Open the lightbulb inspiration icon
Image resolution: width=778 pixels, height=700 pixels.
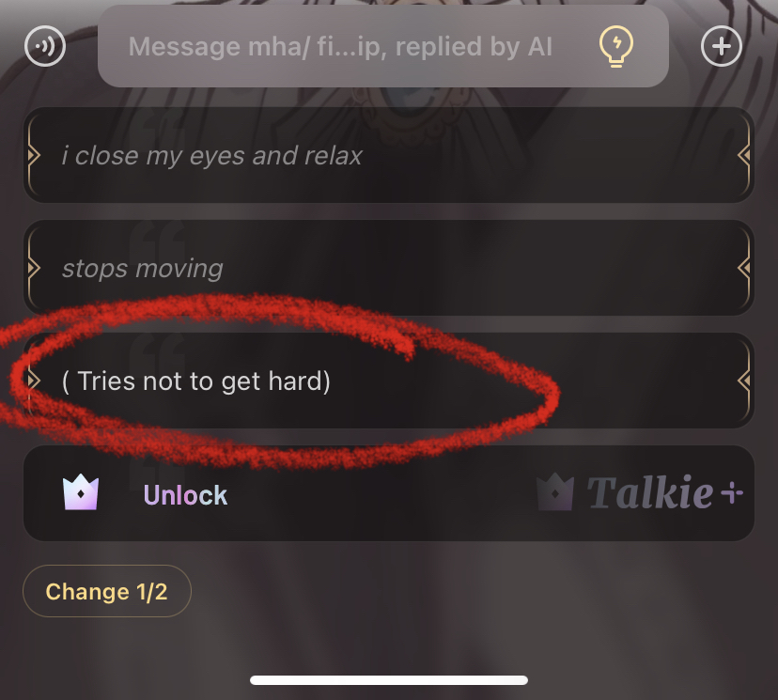pyautogui.click(x=615, y=47)
